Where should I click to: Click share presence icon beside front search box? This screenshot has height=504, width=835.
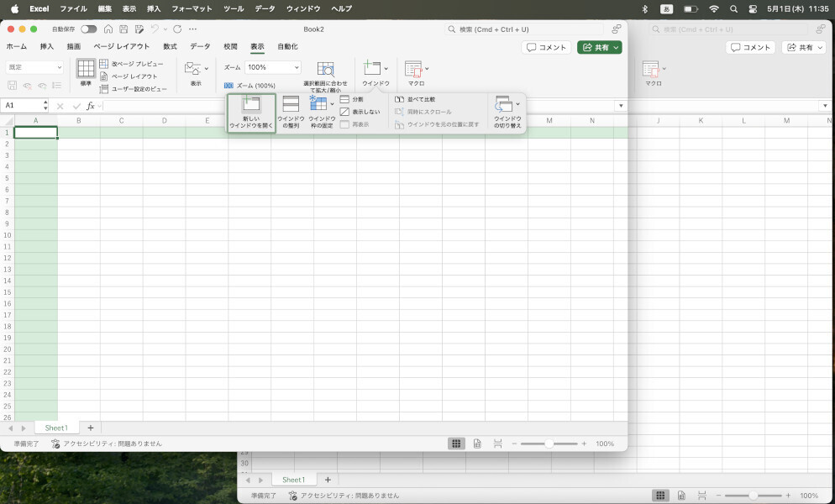616,29
